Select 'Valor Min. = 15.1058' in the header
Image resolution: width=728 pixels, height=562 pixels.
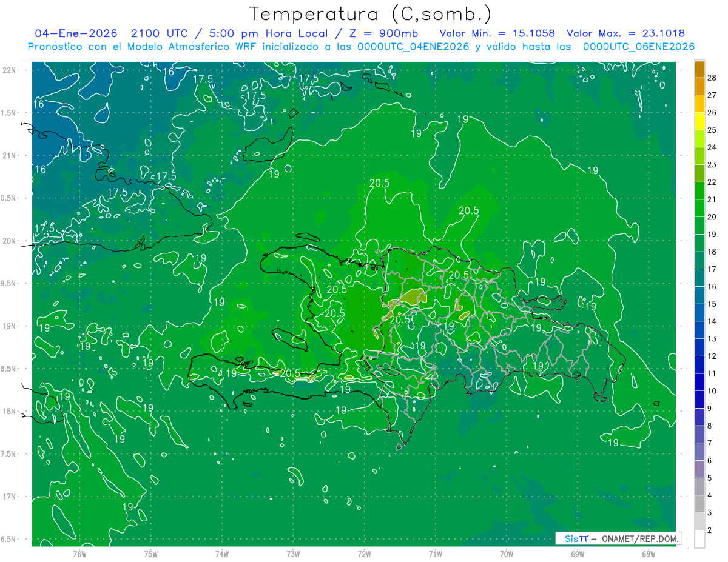497,33
